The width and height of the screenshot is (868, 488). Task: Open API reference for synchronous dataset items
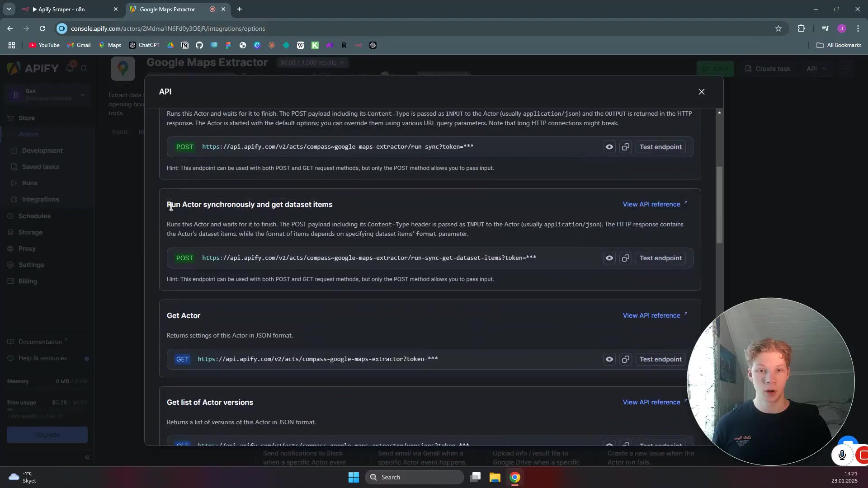tap(655, 204)
